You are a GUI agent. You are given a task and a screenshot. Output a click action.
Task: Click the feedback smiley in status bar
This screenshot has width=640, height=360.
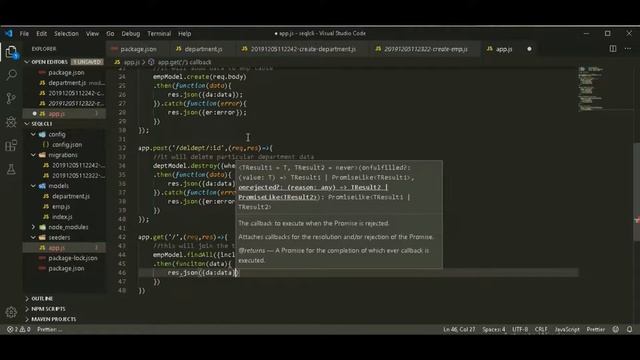pos(616,329)
